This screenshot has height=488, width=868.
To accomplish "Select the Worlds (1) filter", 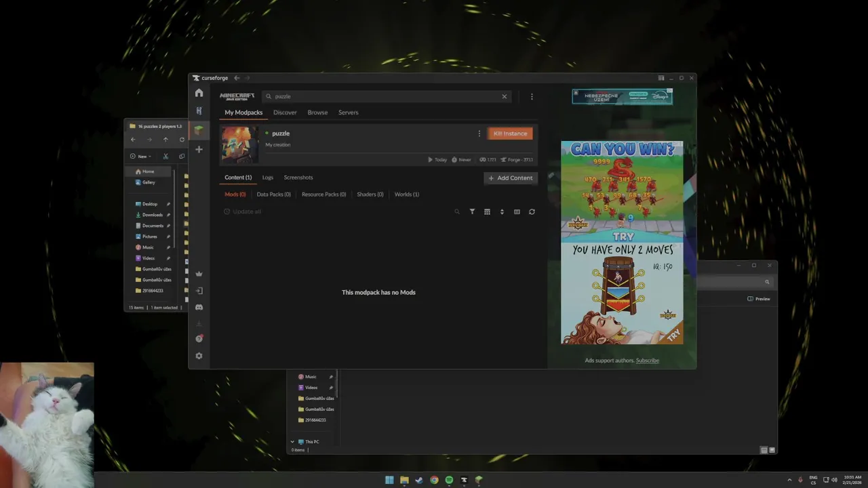I will [407, 195].
